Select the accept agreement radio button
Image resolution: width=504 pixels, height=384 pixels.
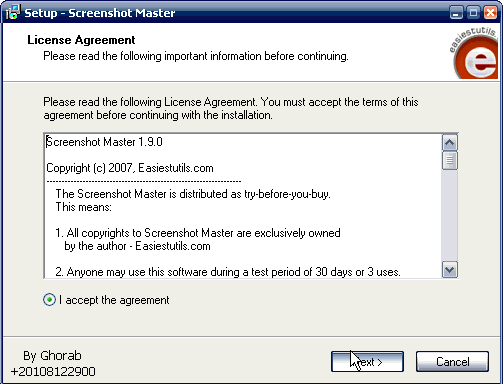(x=49, y=300)
